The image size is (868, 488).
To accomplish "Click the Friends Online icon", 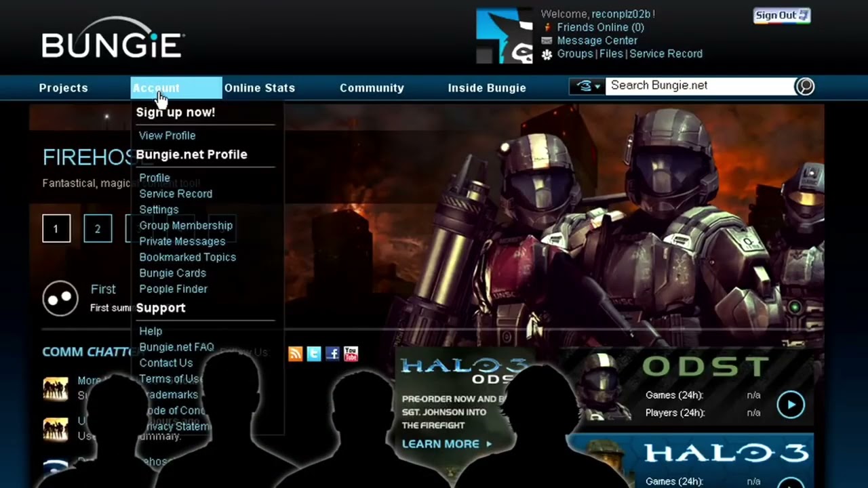I will [547, 28].
